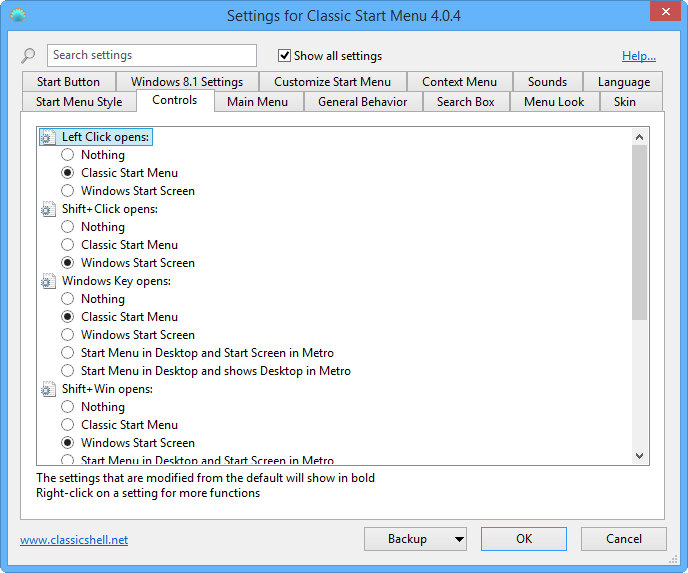Switch to the Start Button tab
The height and width of the screenshot is (573, 688).
(68, 82)
